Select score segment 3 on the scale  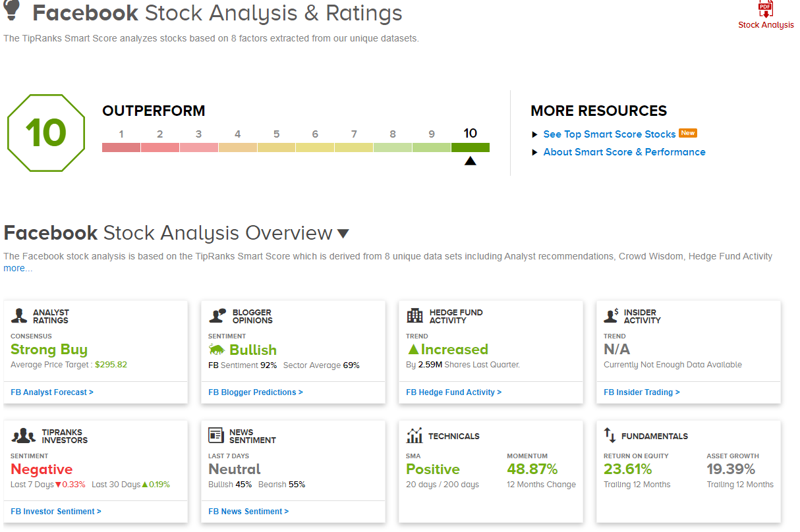tap(198, 147)
